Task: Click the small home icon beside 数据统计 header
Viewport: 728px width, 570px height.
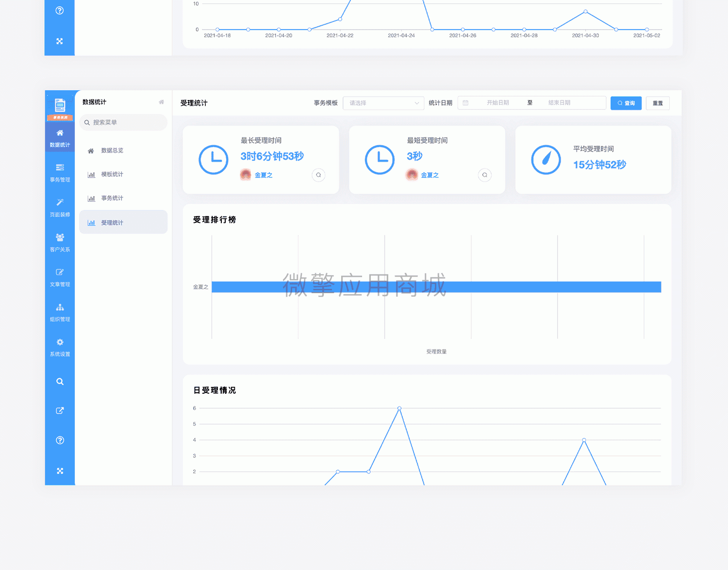Action: point(161,102)
